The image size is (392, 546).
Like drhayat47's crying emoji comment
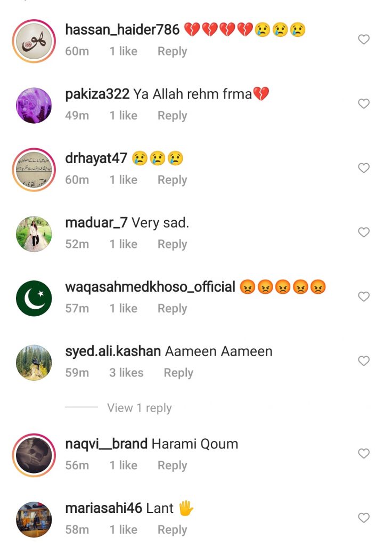click(x=363, y=168)
